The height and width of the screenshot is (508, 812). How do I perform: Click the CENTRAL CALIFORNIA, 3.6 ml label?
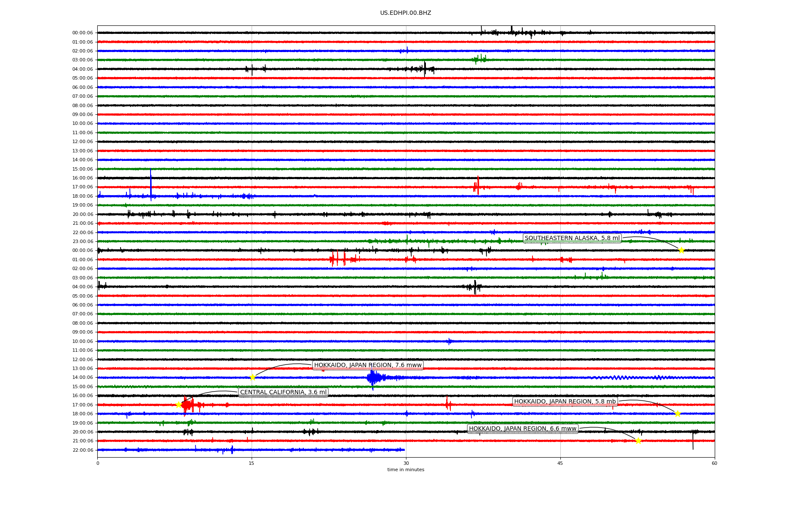click(x=283, y=392)
